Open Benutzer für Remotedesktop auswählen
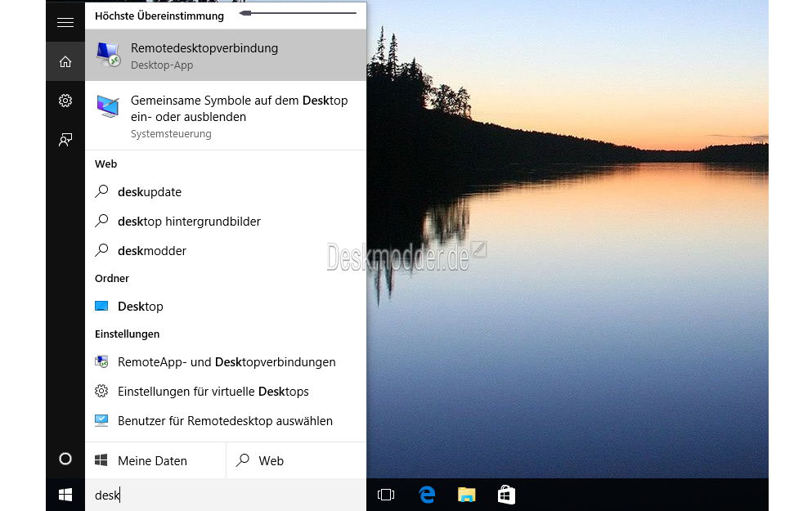This screenshot has height=511, width=812. pyautogui.click(x=226, y=421)
